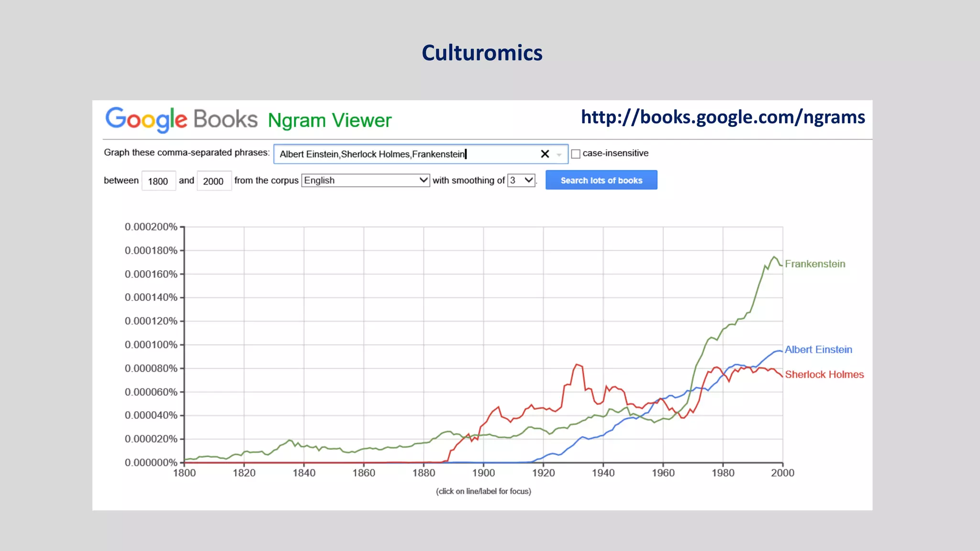
Task: Click the end year field showing 2000
Action: (214, 181)
